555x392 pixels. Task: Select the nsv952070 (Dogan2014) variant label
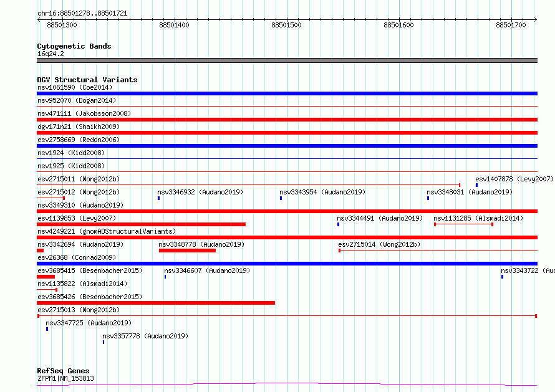click(x=77, y=100)
